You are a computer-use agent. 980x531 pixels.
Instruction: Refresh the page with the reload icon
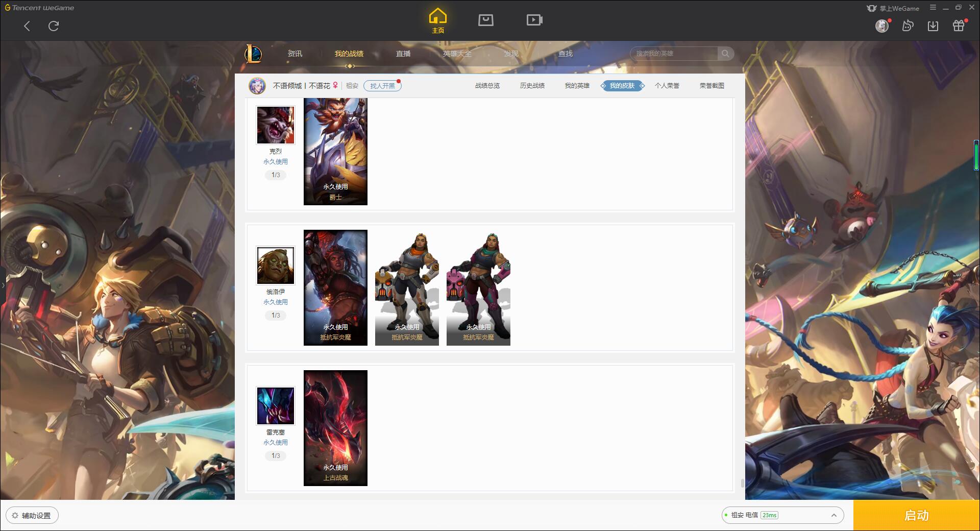coord(54,26)
